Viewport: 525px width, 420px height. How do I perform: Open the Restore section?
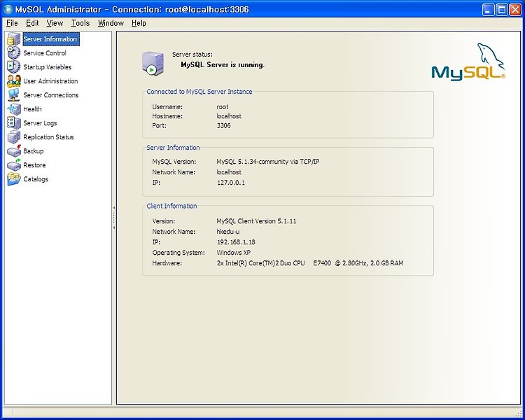[x=34, y=165]
